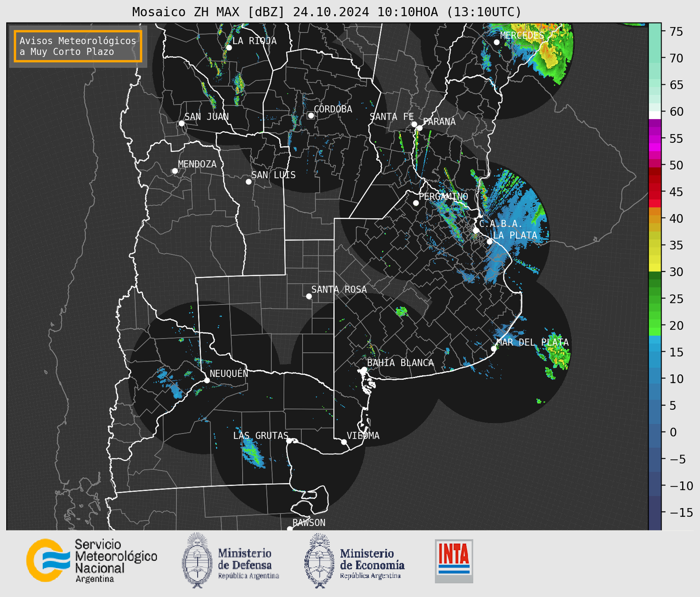Viewport: 700px width, 597px height.
Task: Click the 60 dBZ scale label
Action: (x=676, y=112)
